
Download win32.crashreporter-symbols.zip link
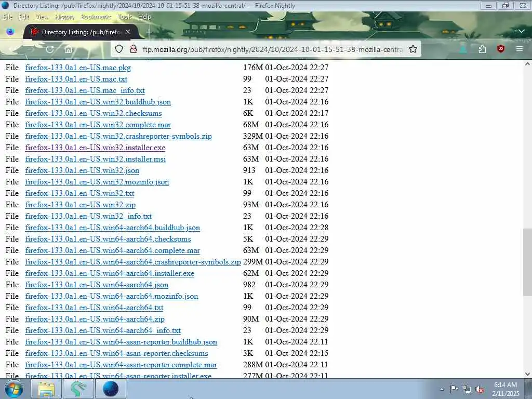[x=118, y=137]
